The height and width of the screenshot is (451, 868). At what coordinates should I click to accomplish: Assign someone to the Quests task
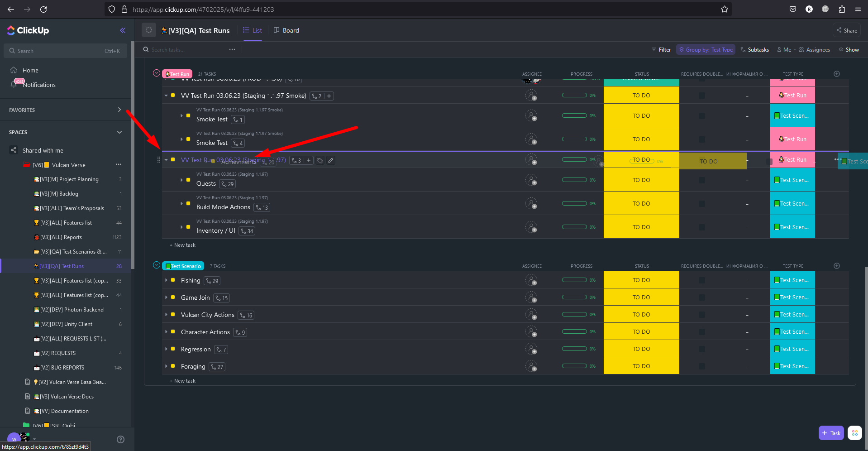point(531,180)
